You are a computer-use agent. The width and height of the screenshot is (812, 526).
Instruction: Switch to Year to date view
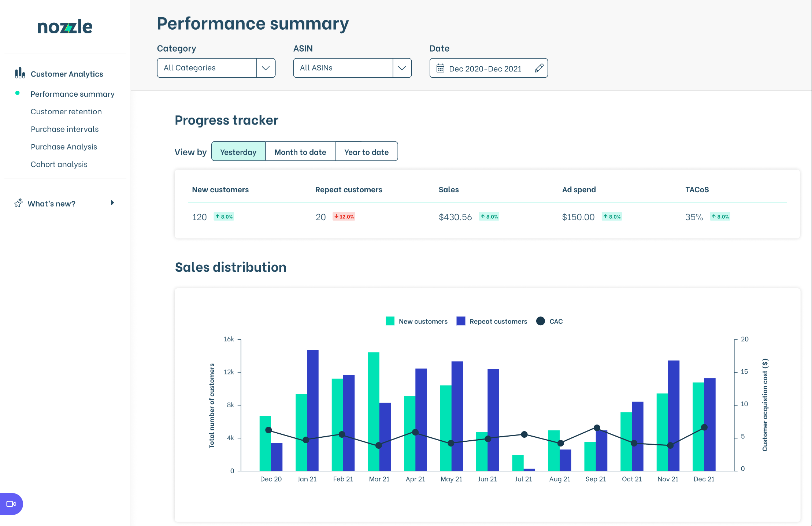pos(365,152)
